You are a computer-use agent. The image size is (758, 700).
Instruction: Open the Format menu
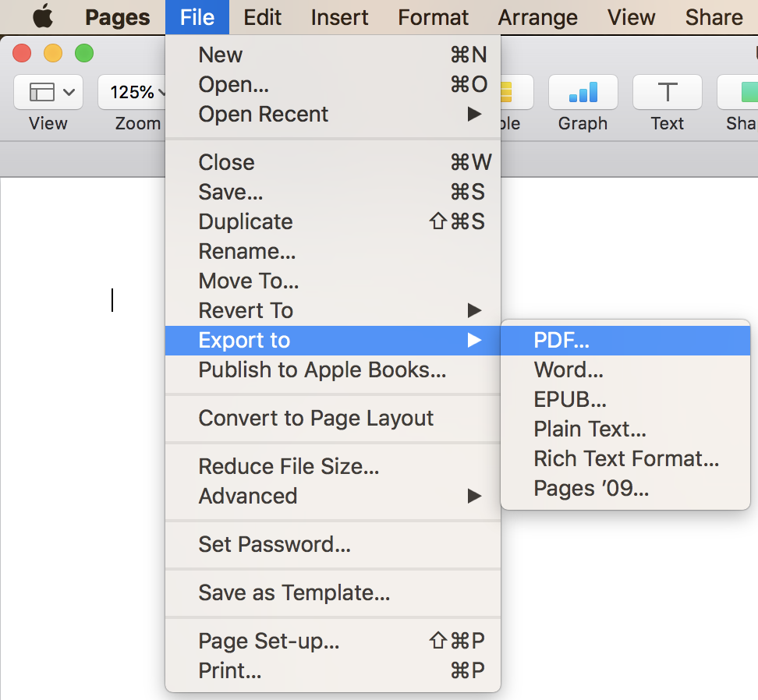point(433,17)
